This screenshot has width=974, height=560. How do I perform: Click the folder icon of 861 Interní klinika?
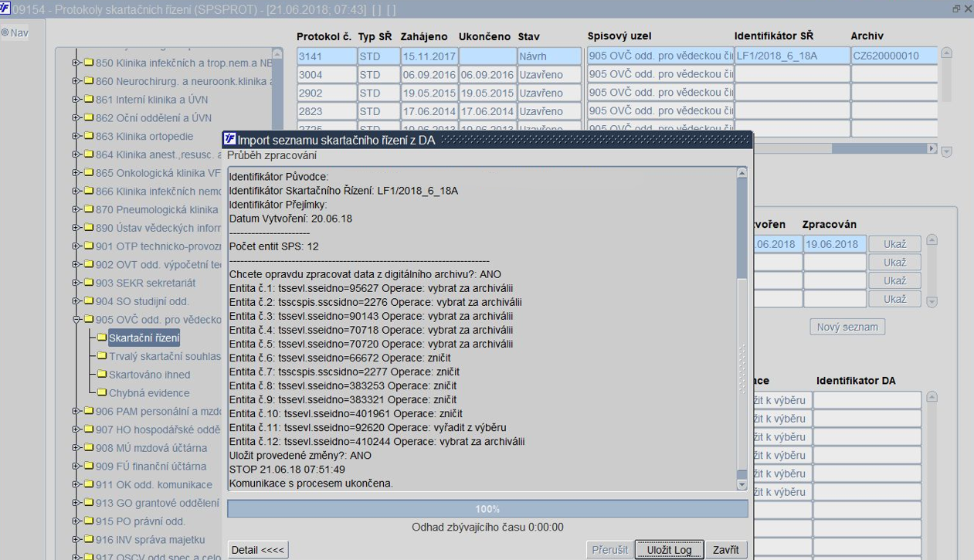(x=88, y=100)
